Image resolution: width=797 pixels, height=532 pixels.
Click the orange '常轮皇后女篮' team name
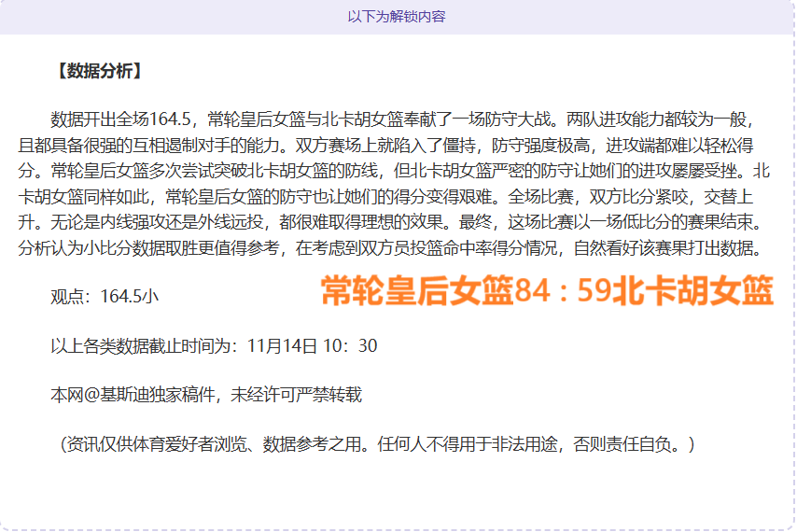click(x=416, y=293)
